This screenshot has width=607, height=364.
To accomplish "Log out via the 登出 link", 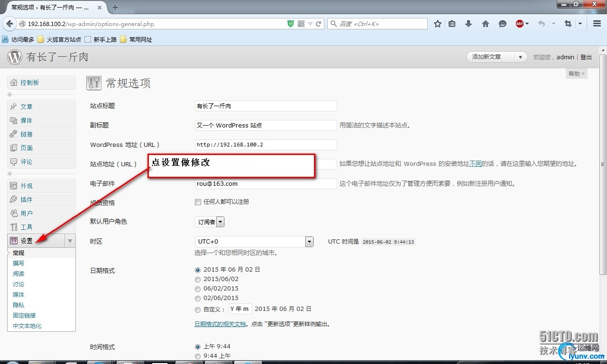I will click(x=586, y=57).
